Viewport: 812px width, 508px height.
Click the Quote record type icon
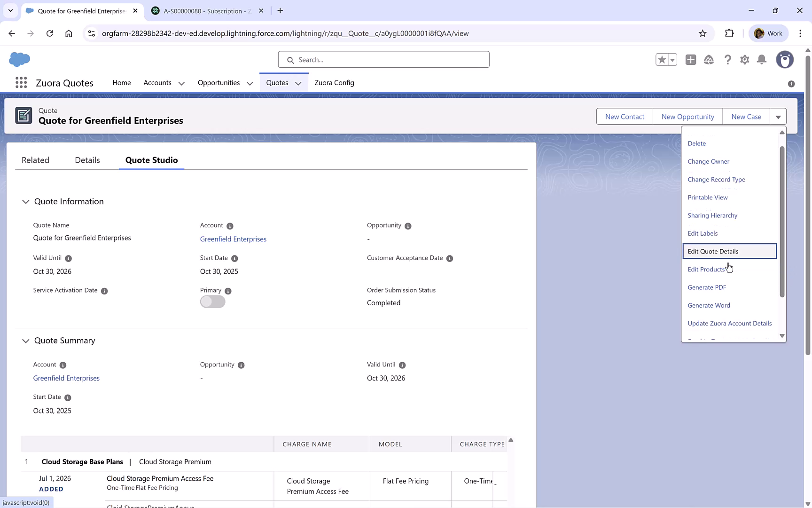(x=24, y=115)
